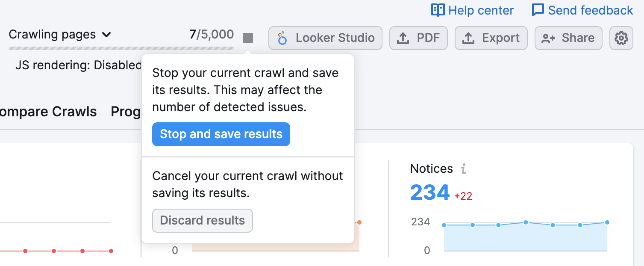Click the Help center book icon
The image size is (644, 266).
(438, 10)
